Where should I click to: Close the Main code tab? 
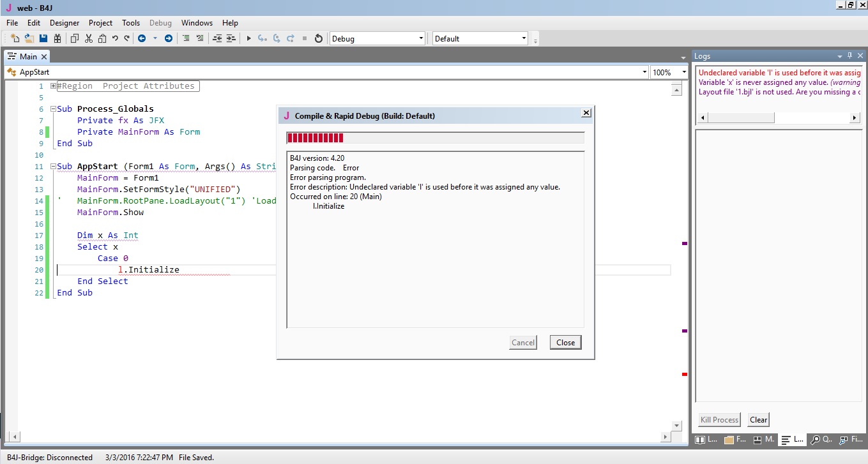(44, 57)
